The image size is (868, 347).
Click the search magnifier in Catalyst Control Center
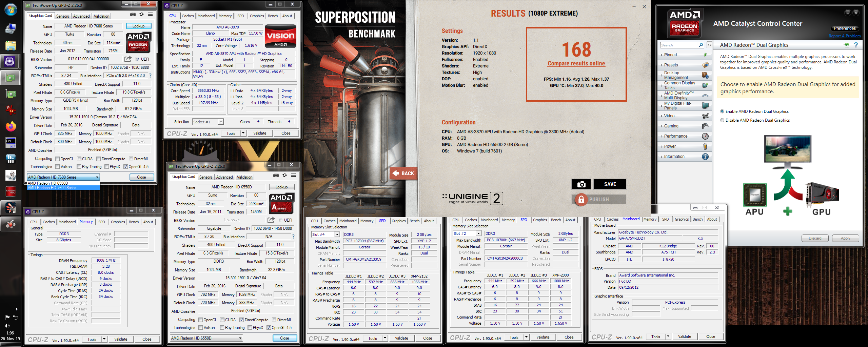point(701,45)
